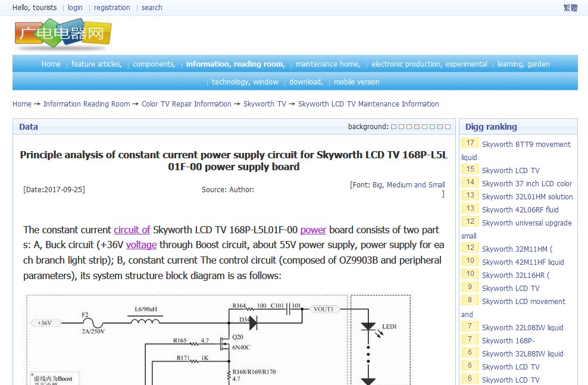The height and width of the screenshot is (385, 588).
Task: Choose the pink background swatch
Action: click(x=417, y=127)
